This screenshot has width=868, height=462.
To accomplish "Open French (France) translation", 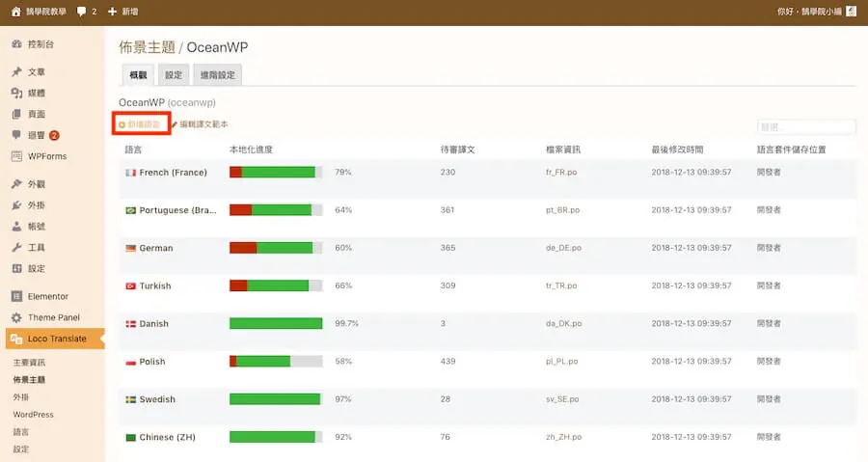I will pos(174,173).
